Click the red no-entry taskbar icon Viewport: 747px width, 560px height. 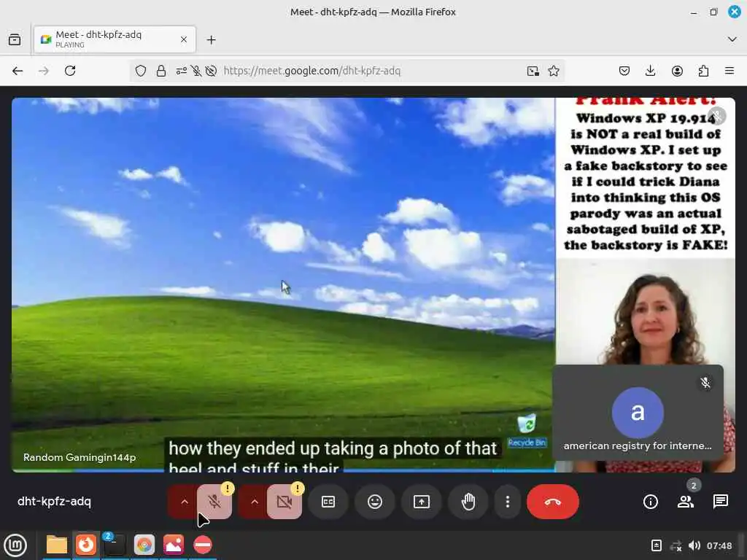203,545
